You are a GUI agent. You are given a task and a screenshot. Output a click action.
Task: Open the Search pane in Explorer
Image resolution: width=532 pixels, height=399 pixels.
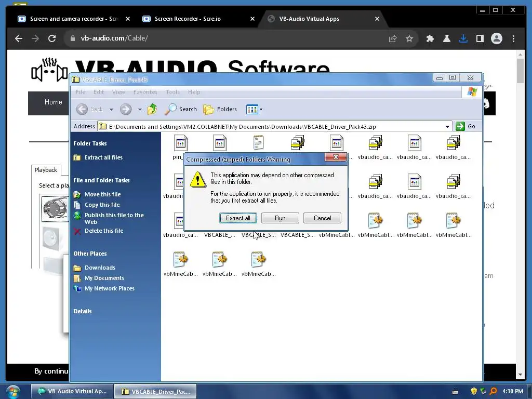(181, 109)
